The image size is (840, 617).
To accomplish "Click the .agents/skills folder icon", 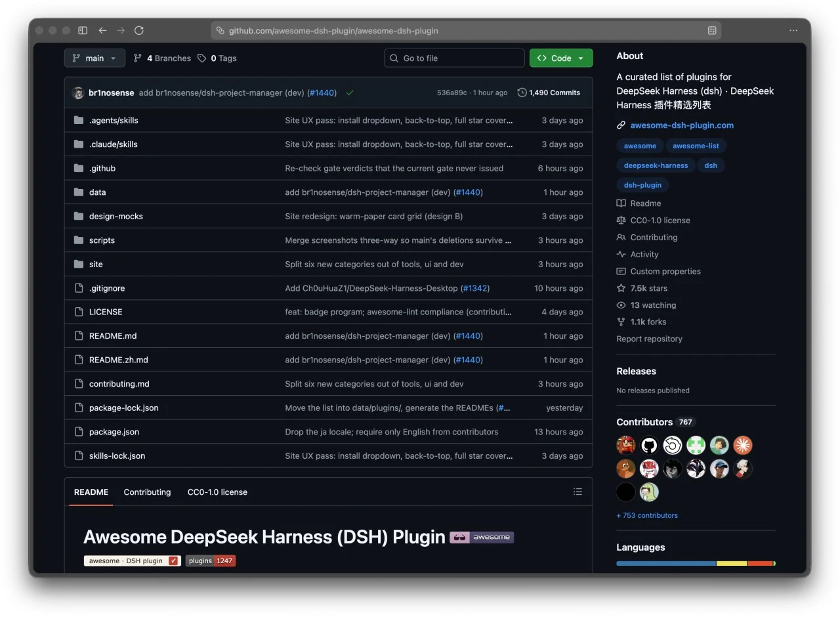I will (x=79, y=120).
